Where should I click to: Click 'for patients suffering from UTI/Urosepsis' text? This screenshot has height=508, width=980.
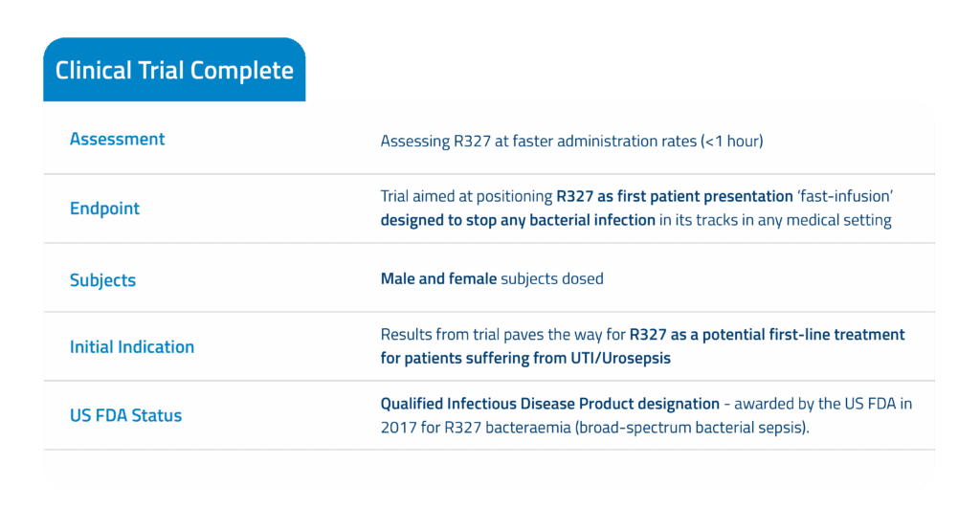coord(523,358)
